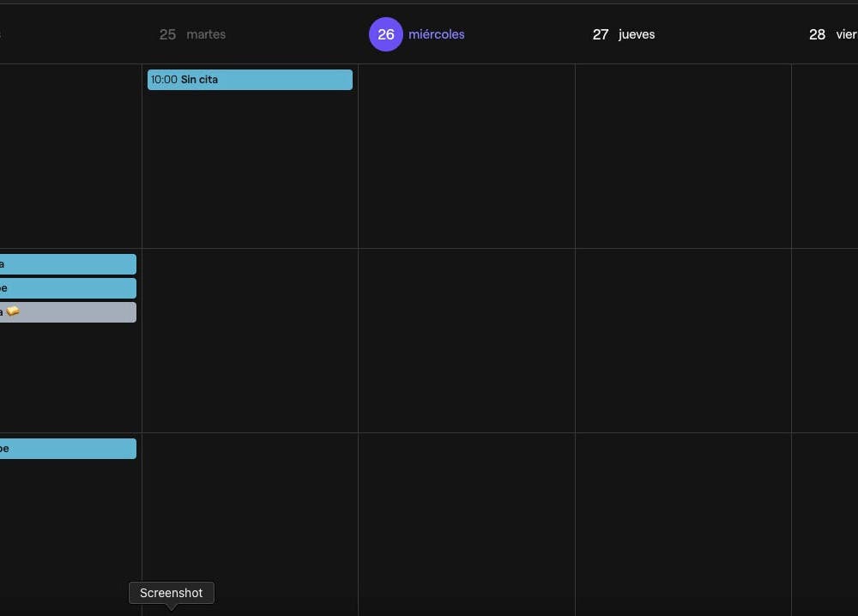Open the topmost blue event in middle row
Image resolution: width=858 pixels, height=616 pixels.
[x=69, y=264]
